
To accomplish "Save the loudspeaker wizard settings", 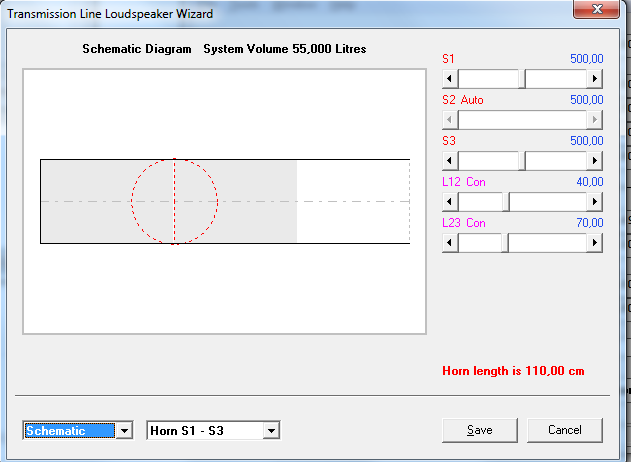I will pyautogui.click(x=480, y=430).
